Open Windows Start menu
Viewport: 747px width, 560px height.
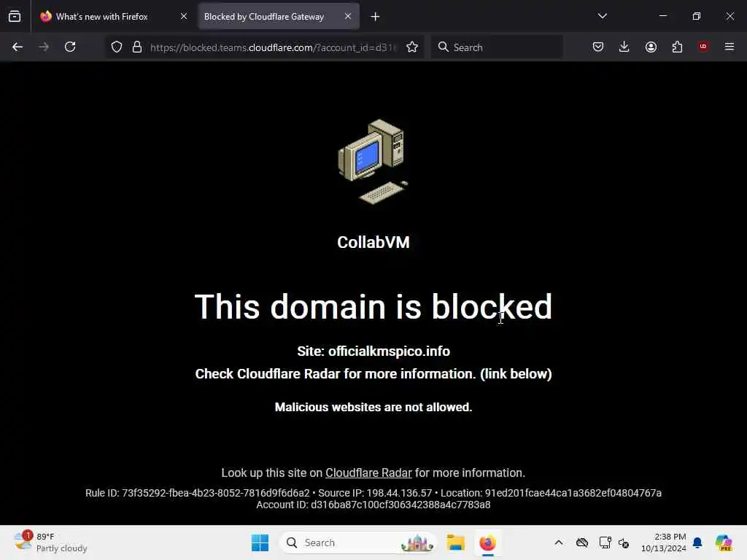pos(260,542)
